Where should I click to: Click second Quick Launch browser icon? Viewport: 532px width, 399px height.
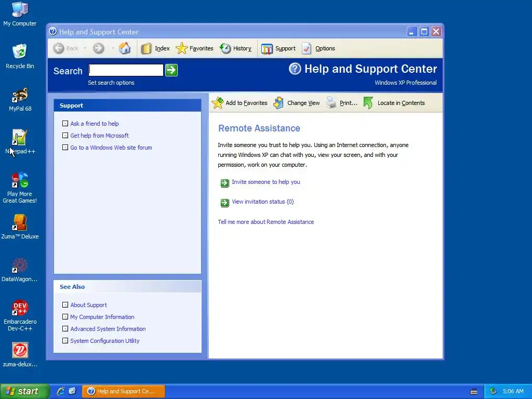pos(73,391)
